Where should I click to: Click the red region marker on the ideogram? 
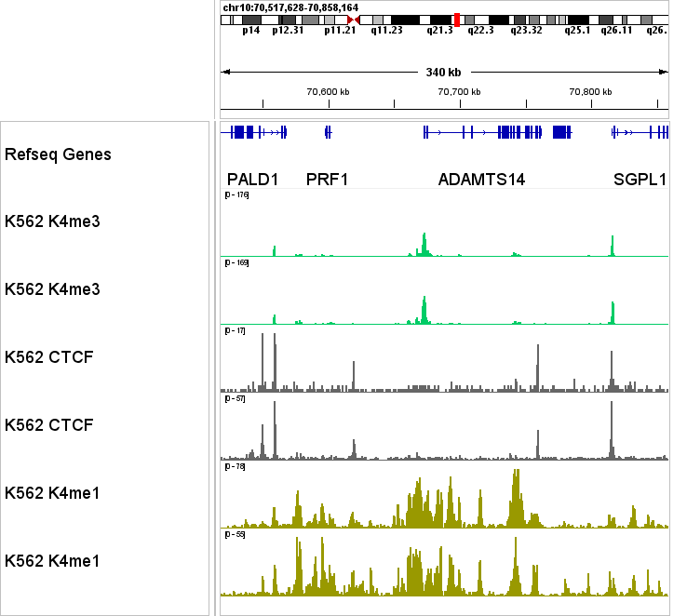coord(456,20)
